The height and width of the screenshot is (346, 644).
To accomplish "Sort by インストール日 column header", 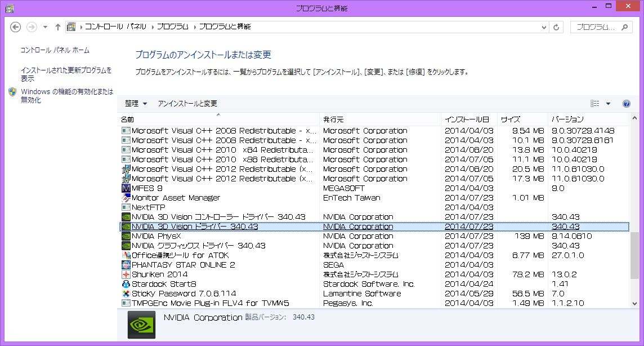I will 469,119.
